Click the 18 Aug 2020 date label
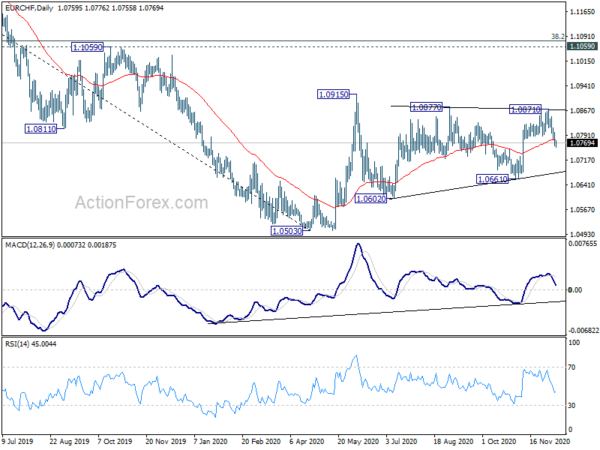This screenshot has height=450, width=600. (x=454, y=441)
